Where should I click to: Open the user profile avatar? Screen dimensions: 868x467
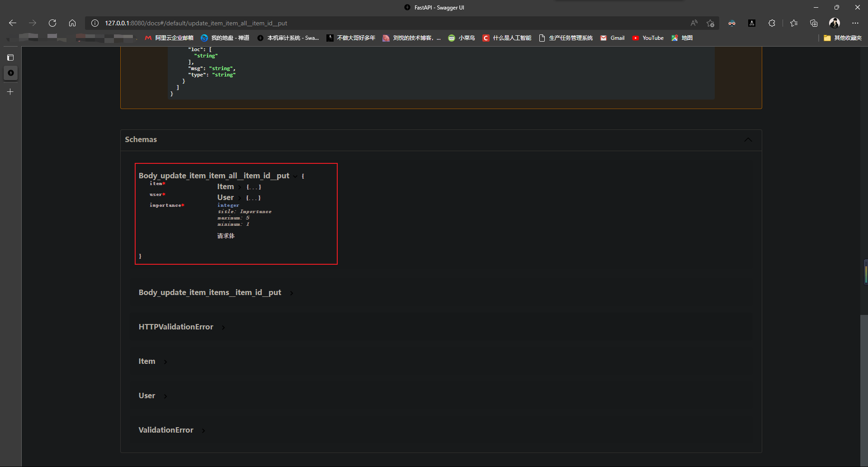coord(835,23)
